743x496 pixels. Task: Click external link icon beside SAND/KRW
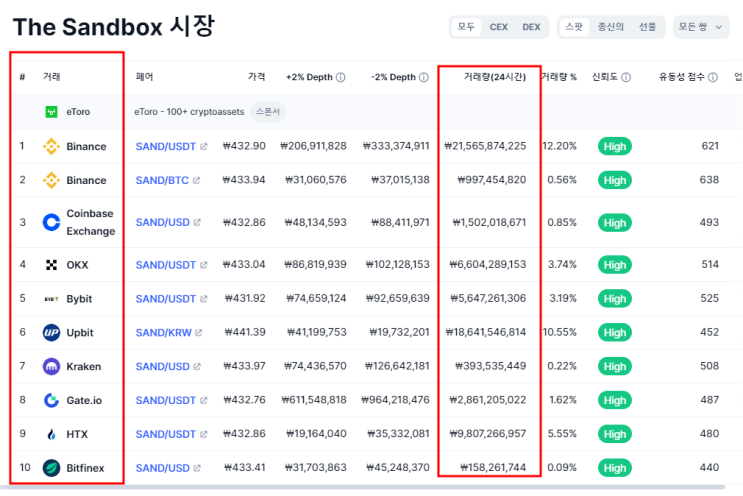pyautogui.click(x=199, y=333)
